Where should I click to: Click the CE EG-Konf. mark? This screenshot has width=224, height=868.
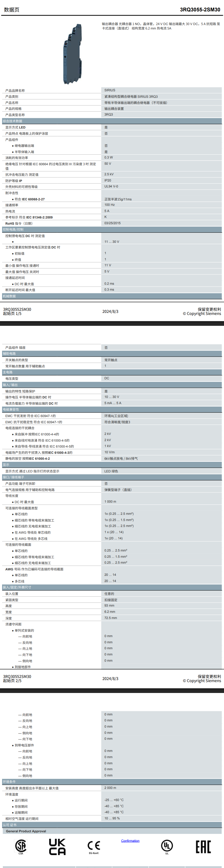click(94, 847)
